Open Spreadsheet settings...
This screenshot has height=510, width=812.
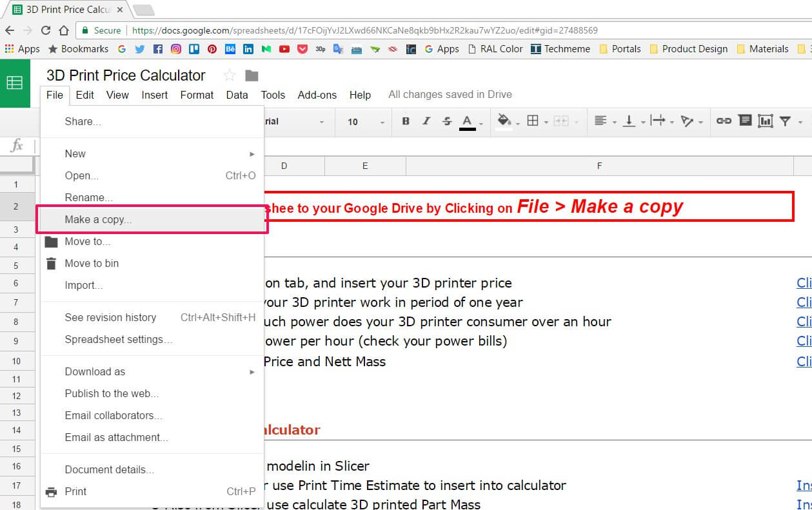(152, 340)
